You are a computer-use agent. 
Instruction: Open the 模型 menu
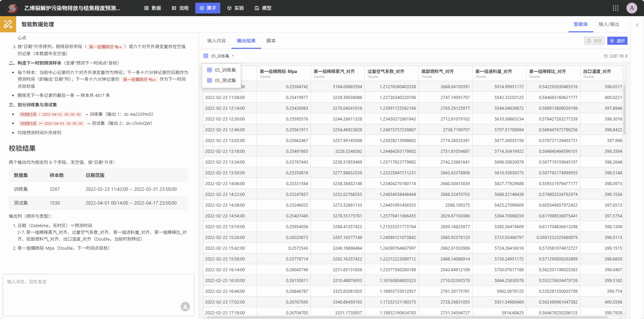263,8
